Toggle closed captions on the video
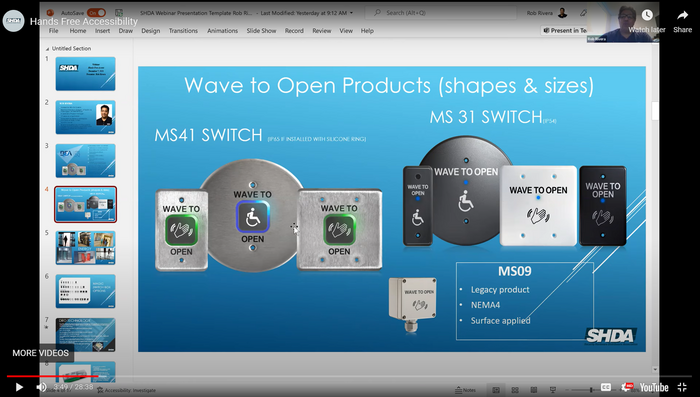 pyautogui.click(x=606, y=387)
